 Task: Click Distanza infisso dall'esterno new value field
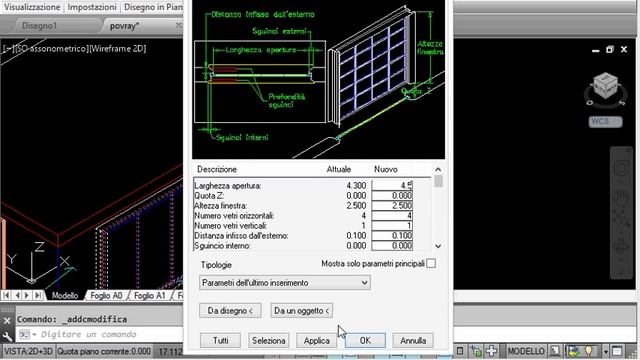pos(392,236)
